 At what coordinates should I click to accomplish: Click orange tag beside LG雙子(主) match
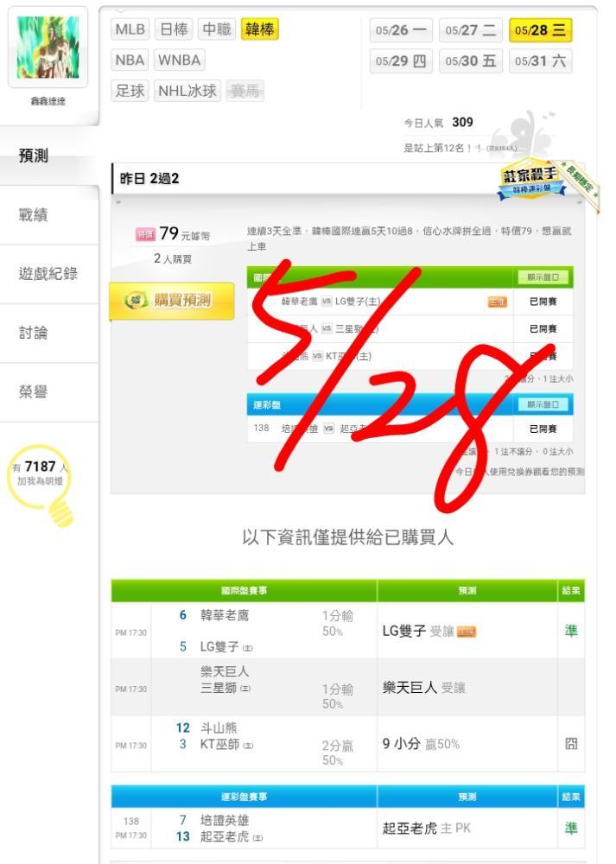(x=497, y=302)
